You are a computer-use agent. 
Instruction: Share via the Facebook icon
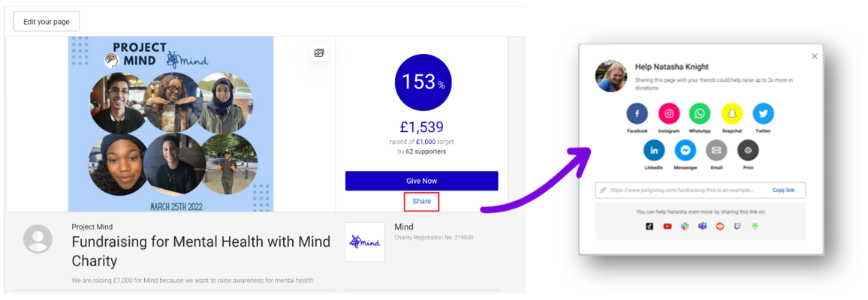tap(637, 114)
